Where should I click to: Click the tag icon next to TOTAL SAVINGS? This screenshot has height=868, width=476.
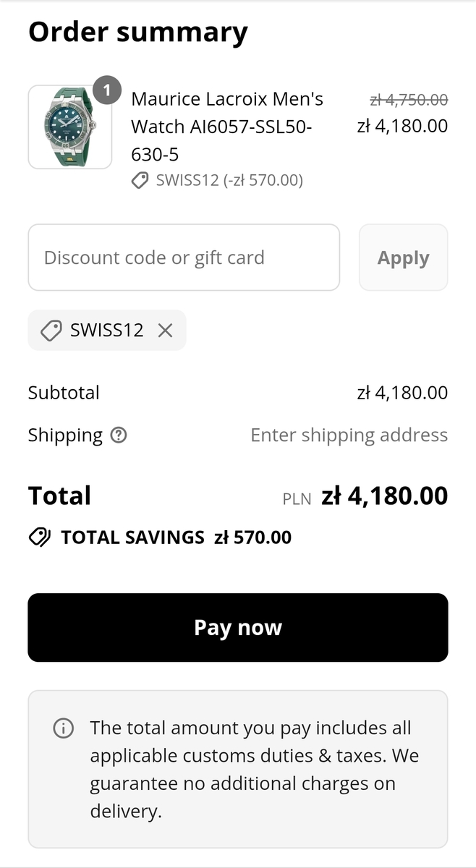pyautogui.click(x=39, y=537)
